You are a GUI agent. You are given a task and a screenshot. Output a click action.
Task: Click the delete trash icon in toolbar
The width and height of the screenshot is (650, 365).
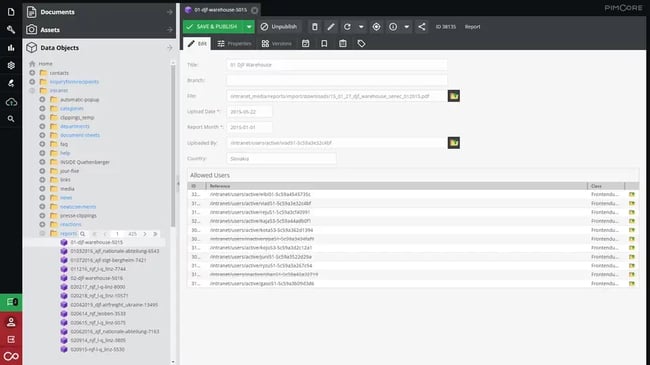coord(315,27)
